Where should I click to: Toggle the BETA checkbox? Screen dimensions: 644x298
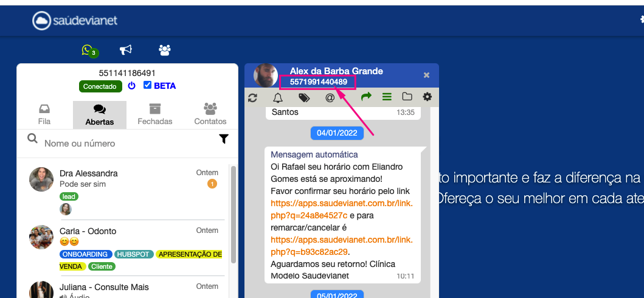click(147, 85)
